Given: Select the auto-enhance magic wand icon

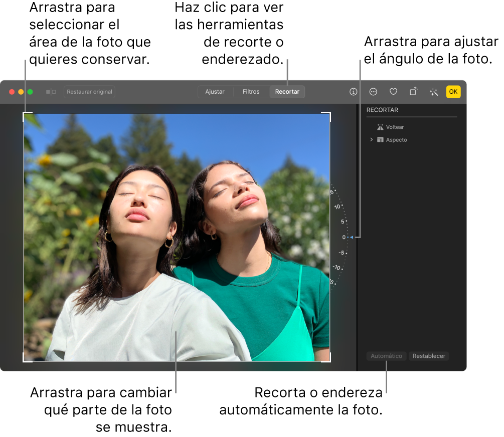Looking at the screenshot, I should point(433,92).
